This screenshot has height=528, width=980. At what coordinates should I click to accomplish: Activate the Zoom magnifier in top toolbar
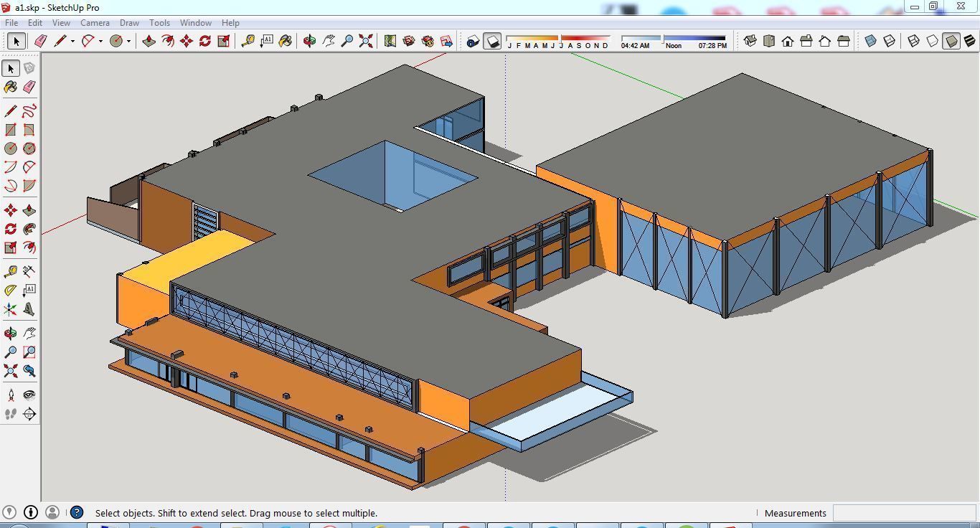click(347, 41)
